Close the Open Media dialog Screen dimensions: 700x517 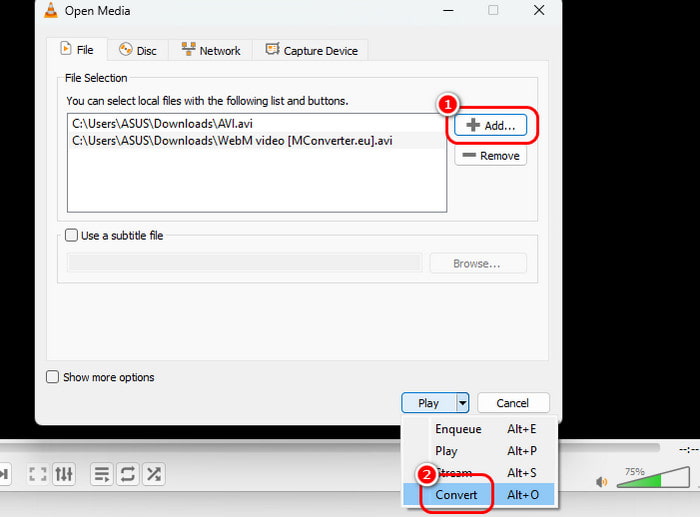click(x=539, y=10)
